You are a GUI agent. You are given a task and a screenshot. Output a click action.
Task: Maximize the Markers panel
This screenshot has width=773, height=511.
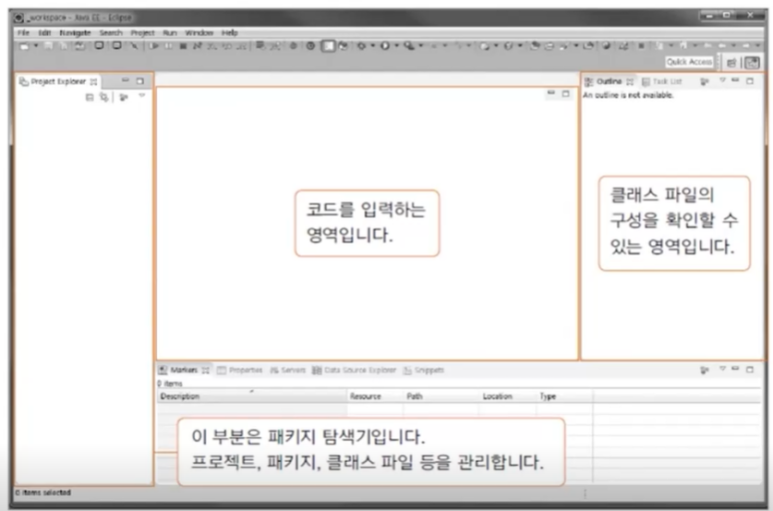pos(750,369)
